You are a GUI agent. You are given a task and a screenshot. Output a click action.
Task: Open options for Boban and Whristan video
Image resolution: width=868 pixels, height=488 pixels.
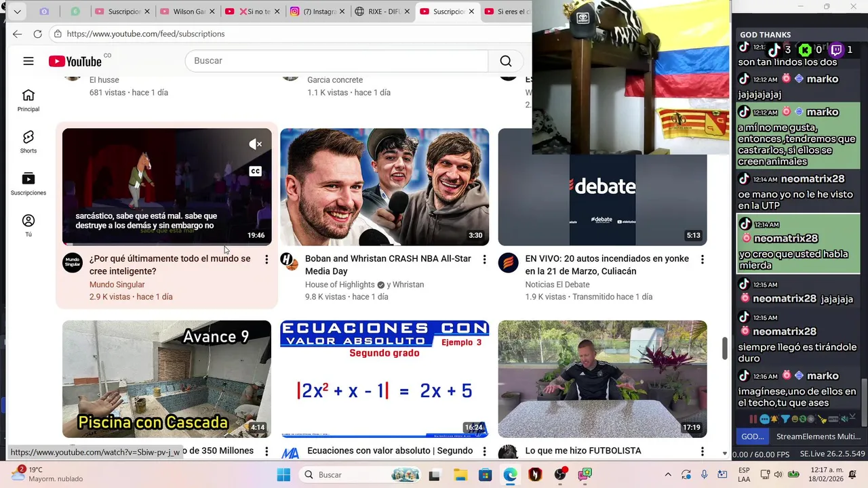(484, 260)
